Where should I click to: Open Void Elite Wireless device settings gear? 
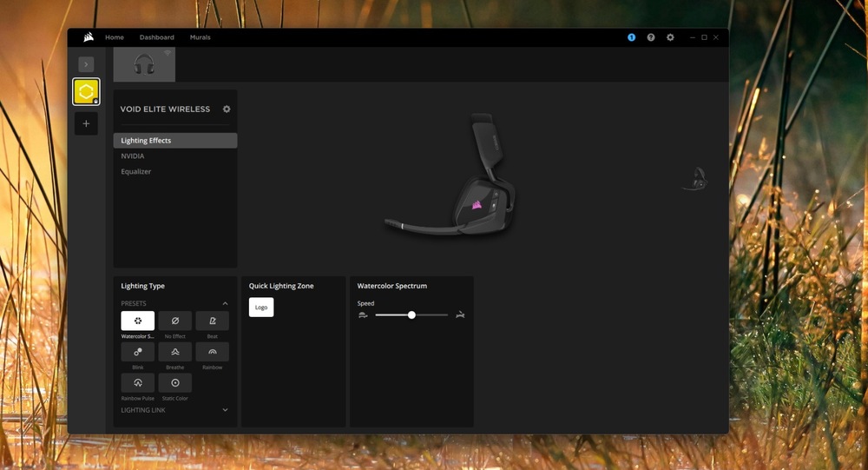point(227,109)
